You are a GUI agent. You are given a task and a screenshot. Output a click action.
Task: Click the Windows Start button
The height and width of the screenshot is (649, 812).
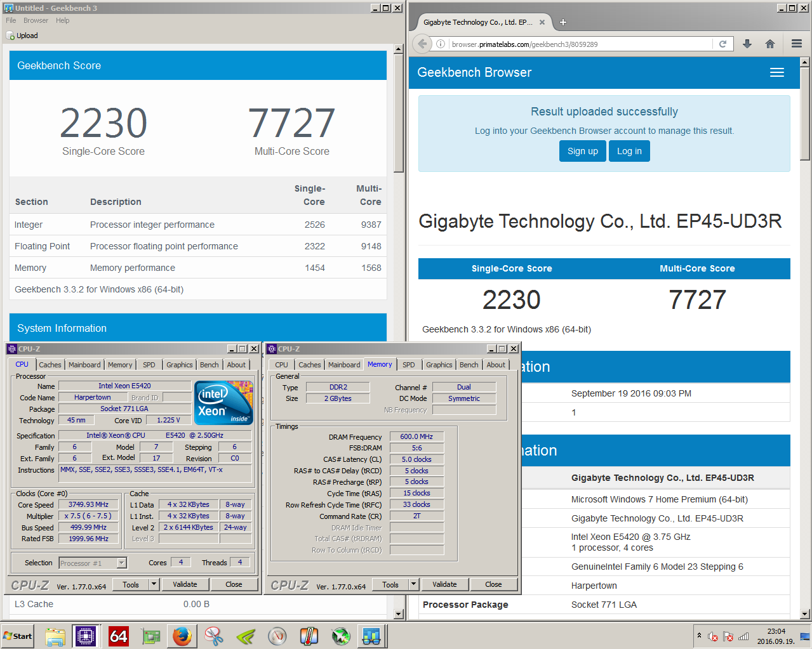18,636
